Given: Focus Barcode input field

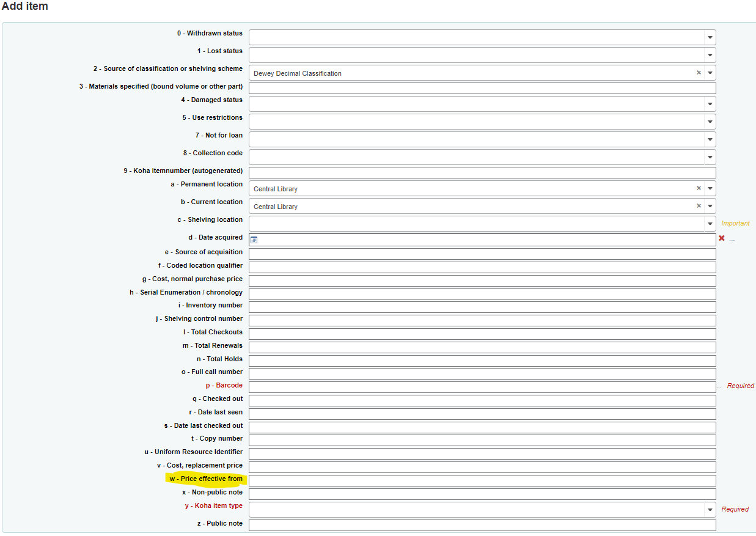Looking at the screenshot, I should tap(482, 387).
